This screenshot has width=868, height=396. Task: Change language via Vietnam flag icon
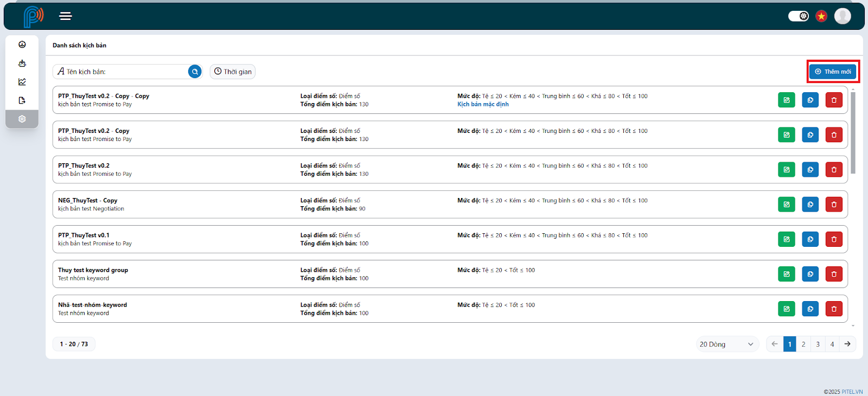tap(821, 16)
